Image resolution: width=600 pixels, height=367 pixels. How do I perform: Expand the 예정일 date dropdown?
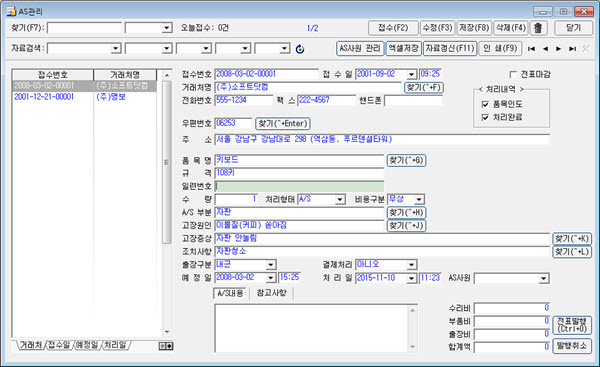click(271, 278)
